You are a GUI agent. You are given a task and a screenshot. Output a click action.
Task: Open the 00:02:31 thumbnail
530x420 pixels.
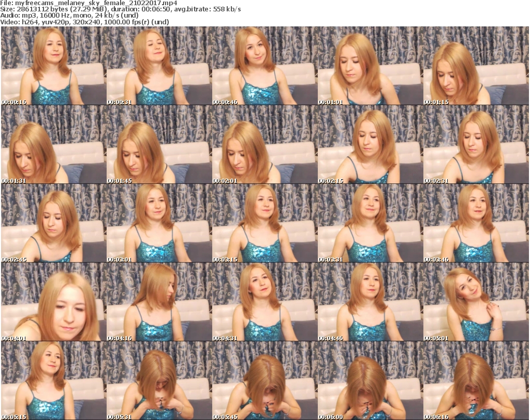pos(476,144)
